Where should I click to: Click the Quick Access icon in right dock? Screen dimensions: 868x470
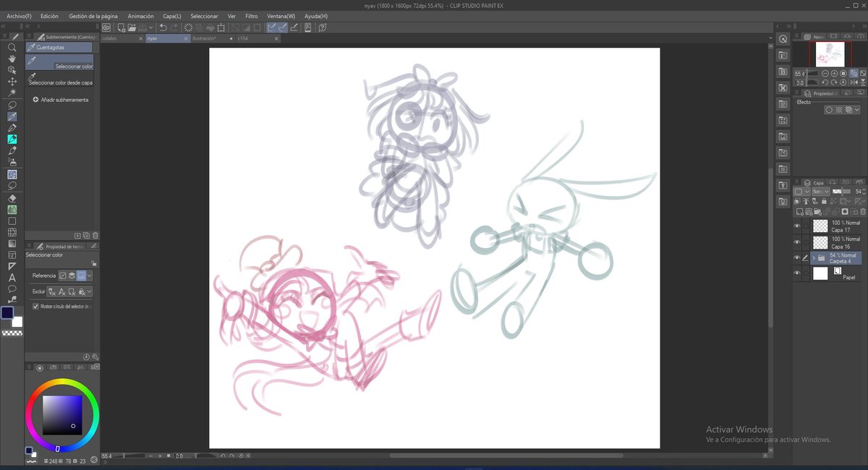pyautogui.click(x=783, y=39)
